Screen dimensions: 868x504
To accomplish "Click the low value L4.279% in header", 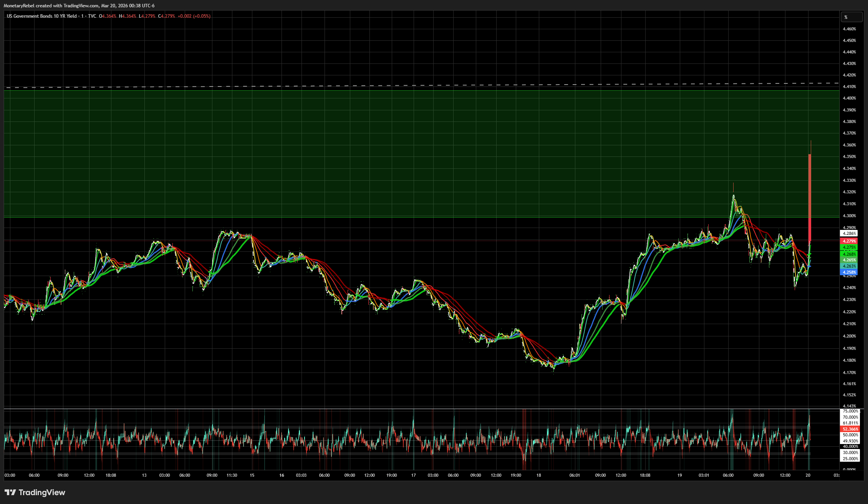I will pos(147,16).
